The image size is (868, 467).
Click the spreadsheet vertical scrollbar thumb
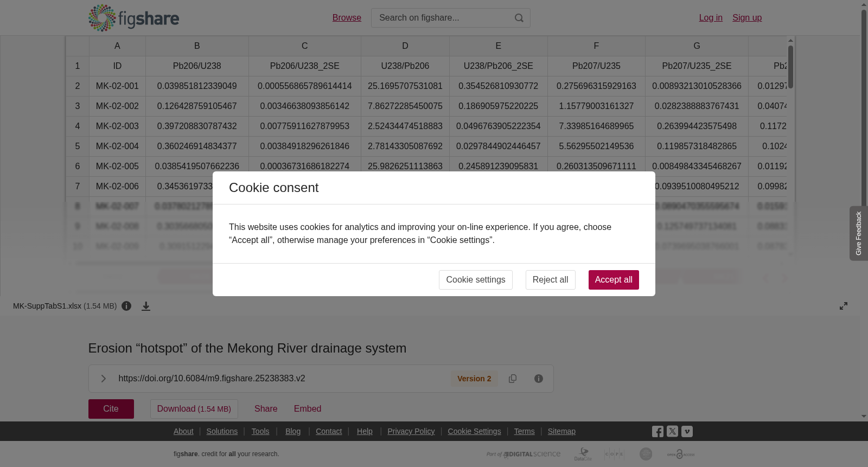pos(791,67)
